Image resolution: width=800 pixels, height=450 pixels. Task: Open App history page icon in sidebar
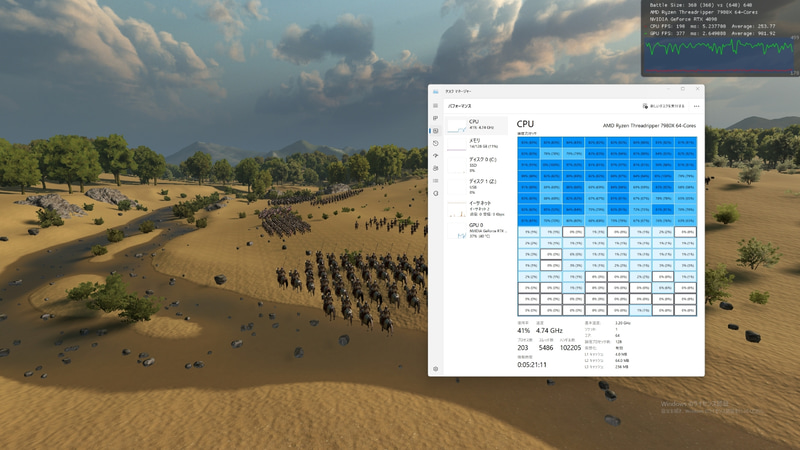(x=435, y=143)
